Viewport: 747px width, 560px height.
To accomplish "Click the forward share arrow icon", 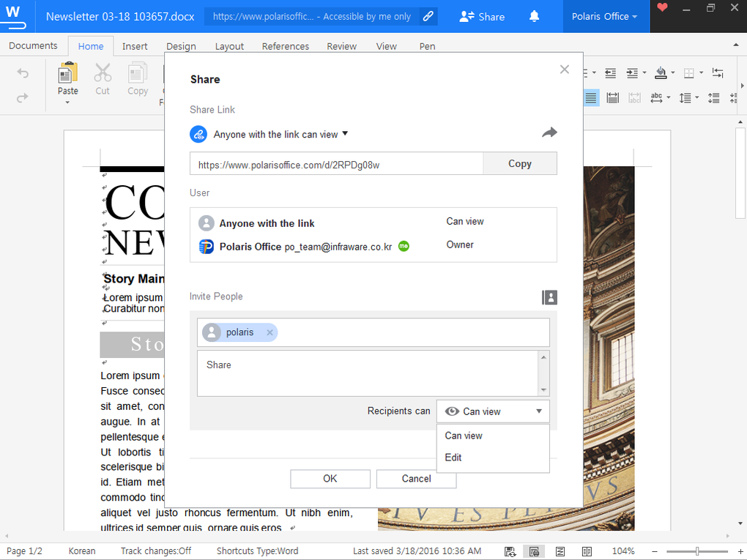I will tap(549, 132).
